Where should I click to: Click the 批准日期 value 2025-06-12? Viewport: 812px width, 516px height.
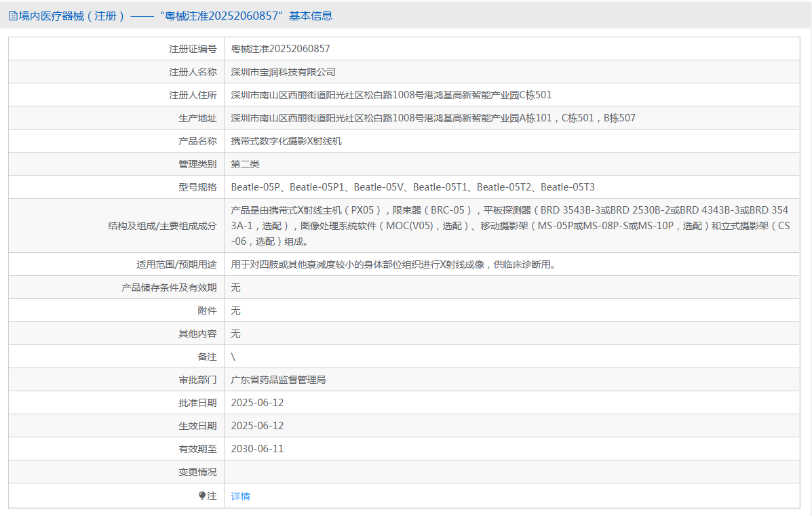tap(257, 403)
